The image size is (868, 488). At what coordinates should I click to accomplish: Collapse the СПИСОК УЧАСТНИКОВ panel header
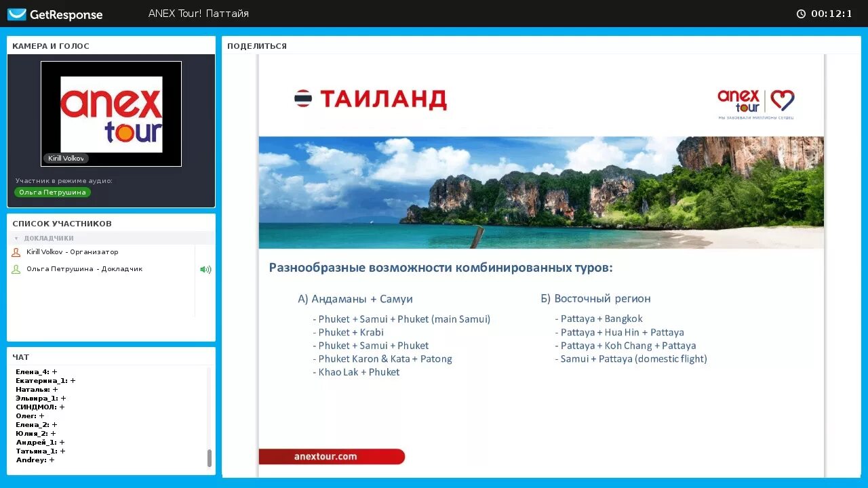coord(61,223)
